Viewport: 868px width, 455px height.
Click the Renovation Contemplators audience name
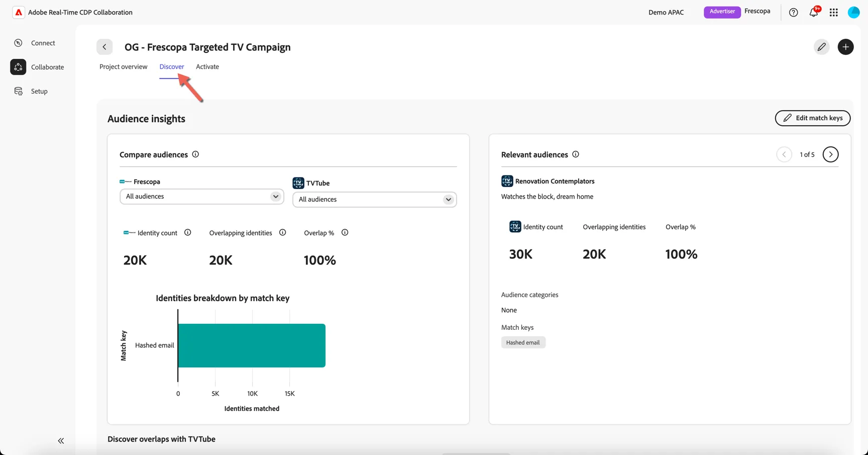[555, 181]
